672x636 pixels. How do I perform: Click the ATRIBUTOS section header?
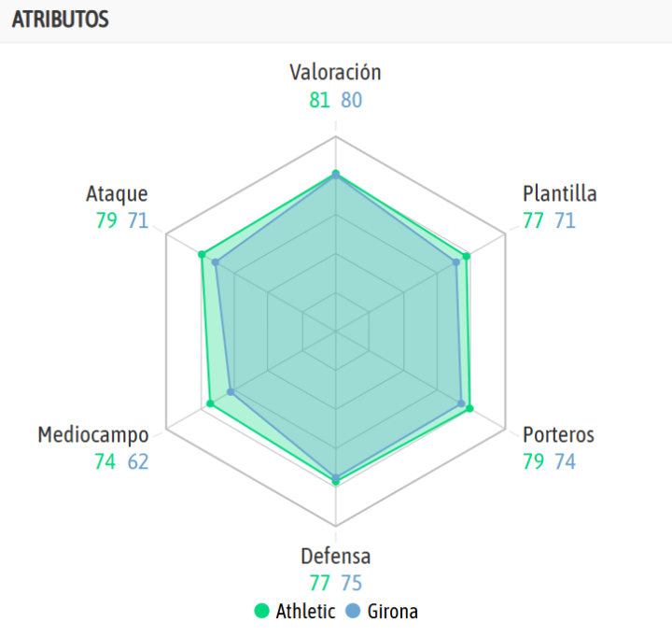pyautogui.click(x=60, y=20)
